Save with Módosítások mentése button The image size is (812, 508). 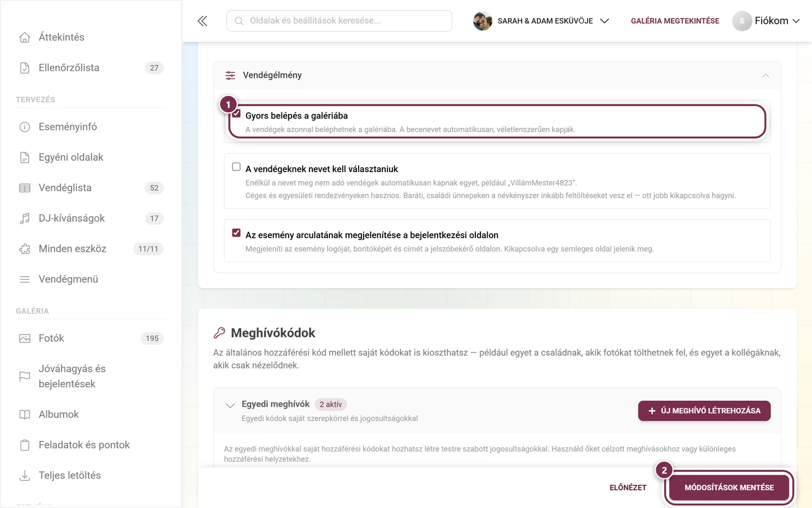(729, 488)
